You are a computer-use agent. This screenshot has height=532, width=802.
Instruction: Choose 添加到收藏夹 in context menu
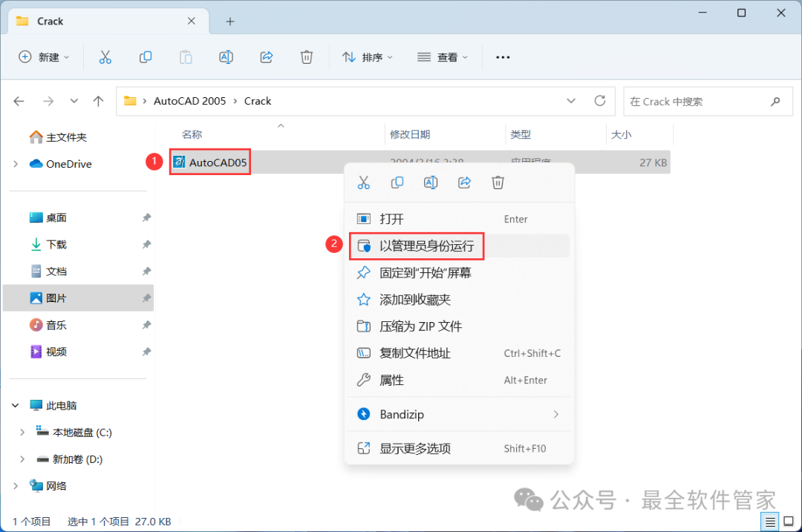coord(459,300)
